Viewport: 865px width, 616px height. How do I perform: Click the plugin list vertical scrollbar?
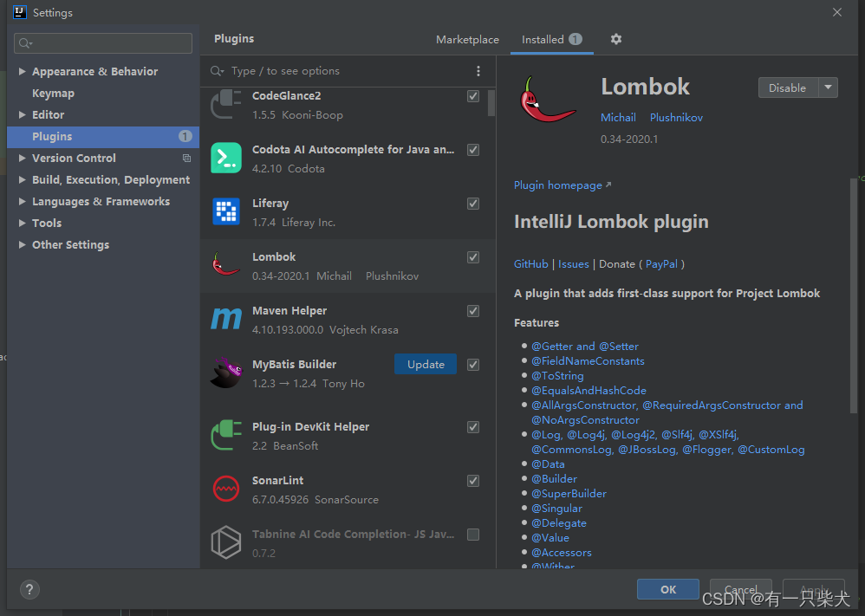(x=491, y=103)
